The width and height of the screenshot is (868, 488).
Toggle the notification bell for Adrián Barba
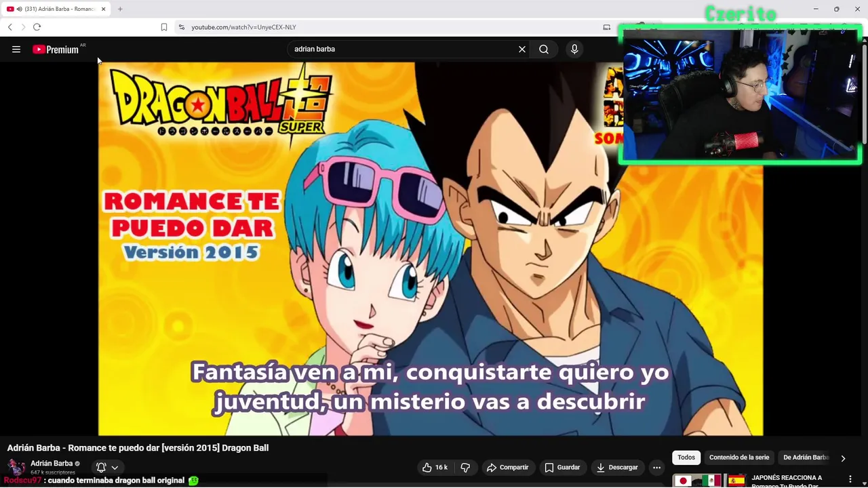101,467
